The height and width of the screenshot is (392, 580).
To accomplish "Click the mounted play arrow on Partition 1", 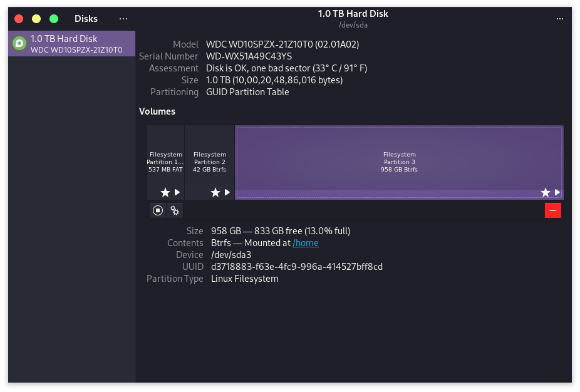I will 177,192.
